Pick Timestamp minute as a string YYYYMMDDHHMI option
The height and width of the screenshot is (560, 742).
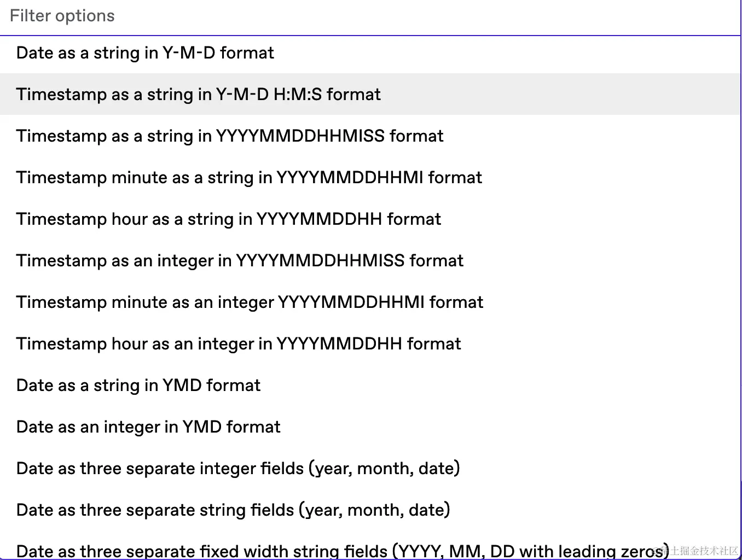pos(249,178)
